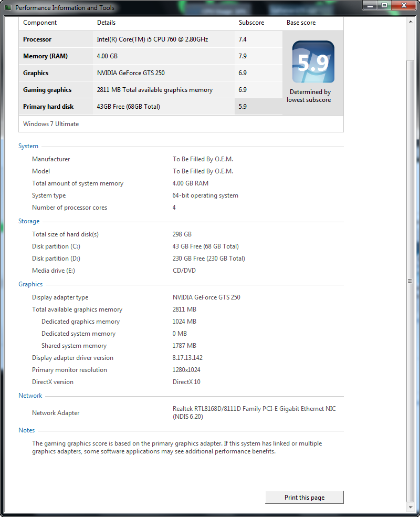The height and width of the screenshot is (517, 420).
Task: Click the Network section heading
Action: (30, 396)
